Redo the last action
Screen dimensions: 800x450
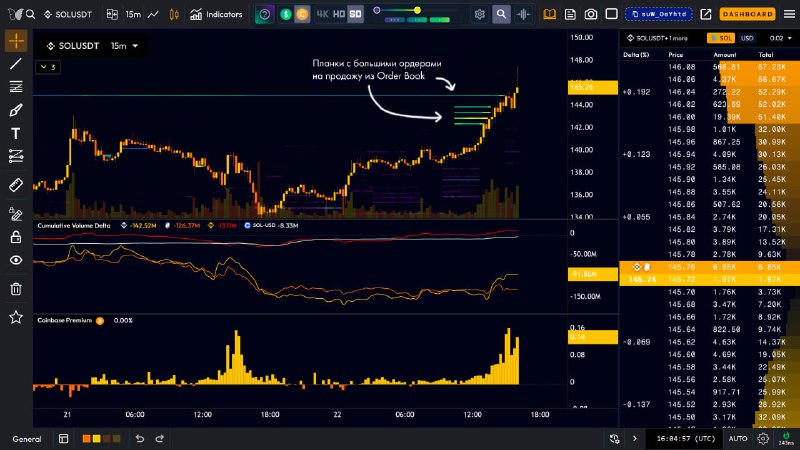(x=160, y=439)
